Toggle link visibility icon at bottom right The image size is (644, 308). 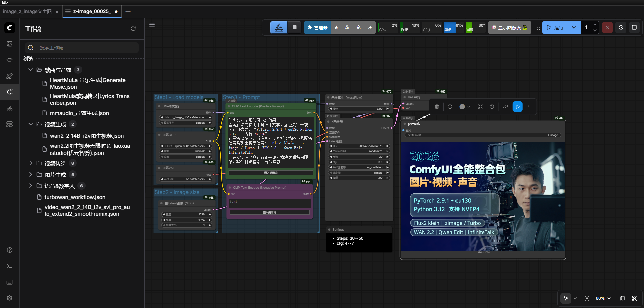[x=634, y=298]
